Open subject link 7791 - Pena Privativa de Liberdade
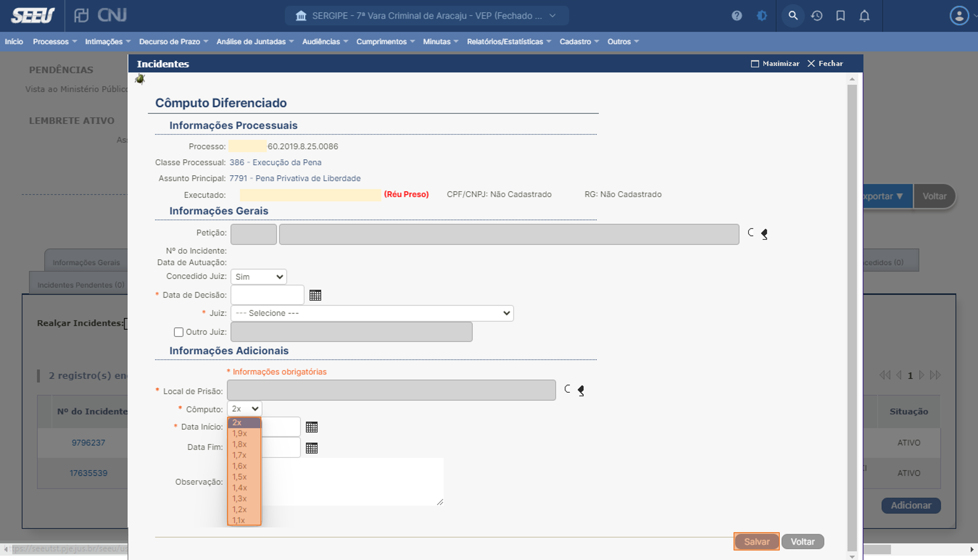Screen dimensions: 978x560 [295, 178]
